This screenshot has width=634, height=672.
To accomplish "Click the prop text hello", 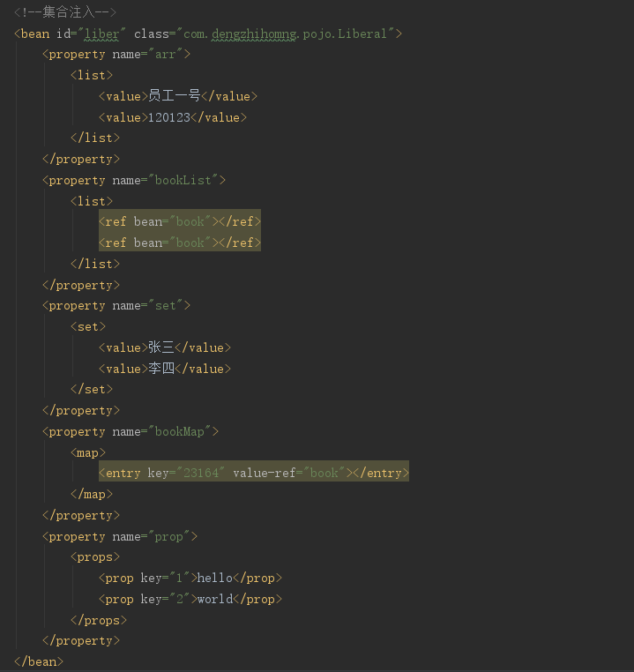I will 214,579.
